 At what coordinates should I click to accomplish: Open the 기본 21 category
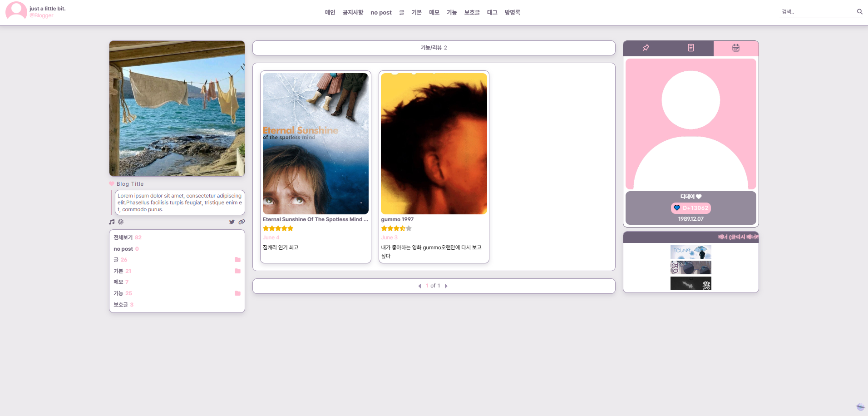click(x=123, y=271)
